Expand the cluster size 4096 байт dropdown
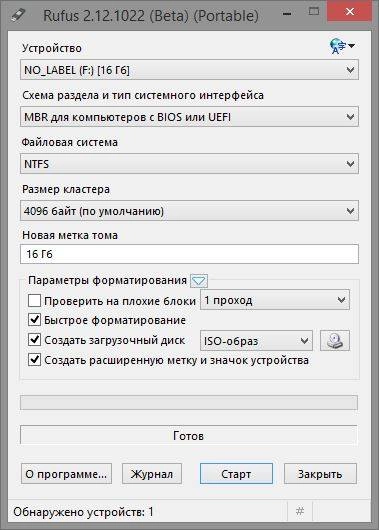379x530 pixels. pos(189,211)
